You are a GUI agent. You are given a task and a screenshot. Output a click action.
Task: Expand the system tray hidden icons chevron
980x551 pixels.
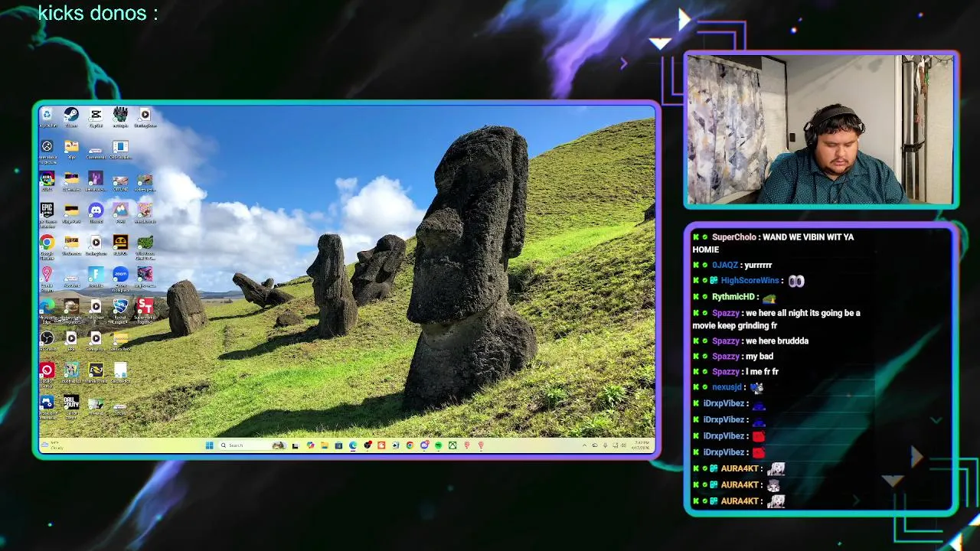coord(585,445)
